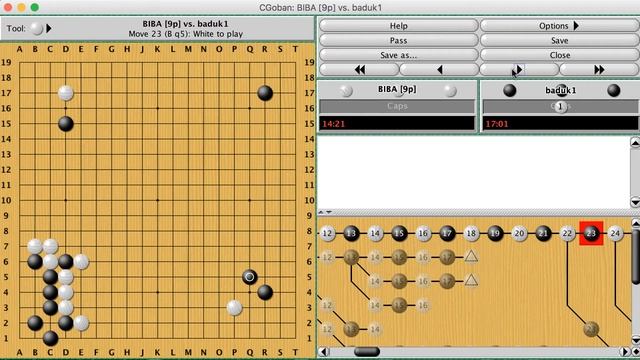Jump to game start with double-left arrow
This screenshot has width=640, height=360.
point(359,70)
